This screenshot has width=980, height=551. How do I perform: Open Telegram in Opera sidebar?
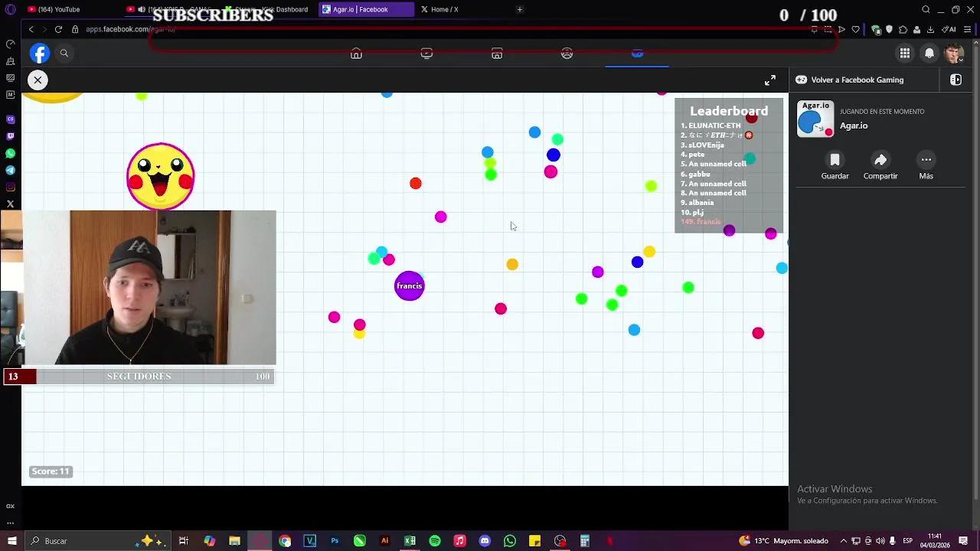click(11, 170)
